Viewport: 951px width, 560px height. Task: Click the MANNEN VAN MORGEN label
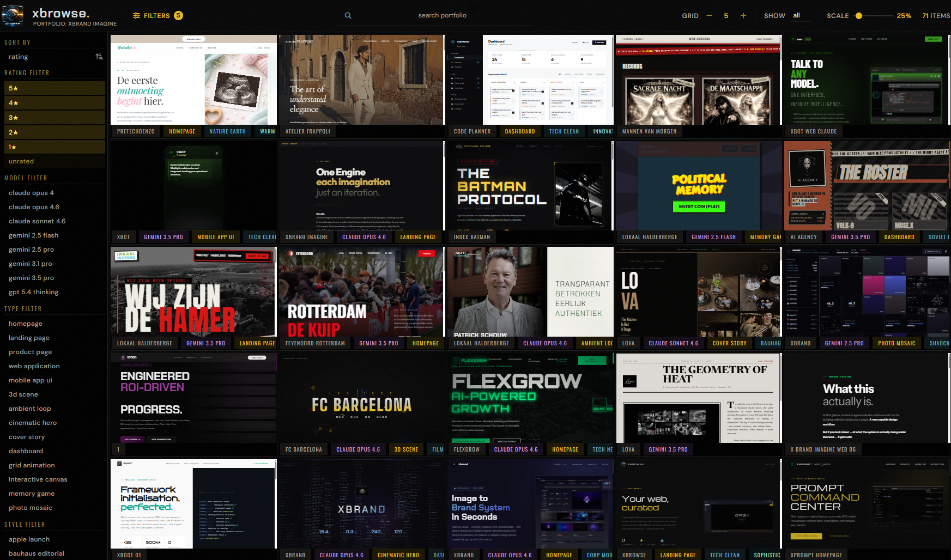pos(649,131)
